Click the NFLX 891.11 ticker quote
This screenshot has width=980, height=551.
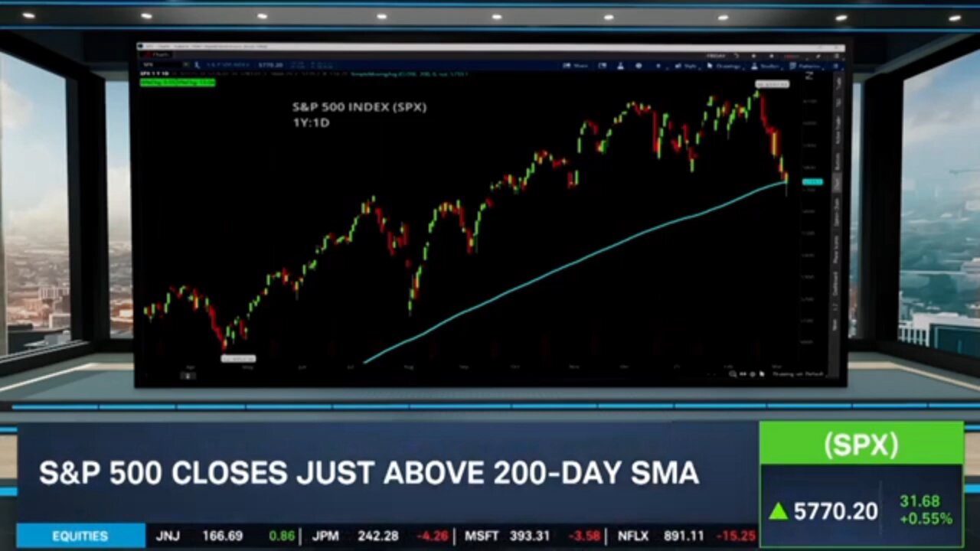tap(687, 536)
